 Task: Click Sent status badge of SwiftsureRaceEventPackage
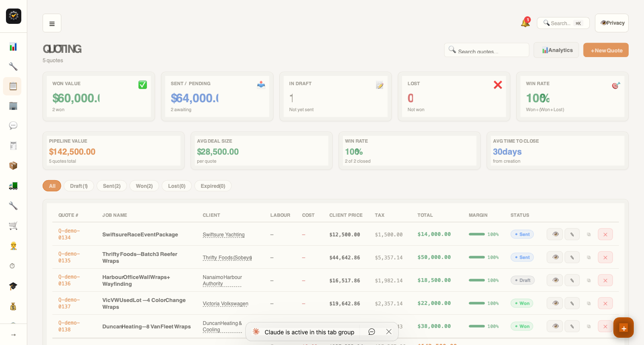click(x=522, y=234)
